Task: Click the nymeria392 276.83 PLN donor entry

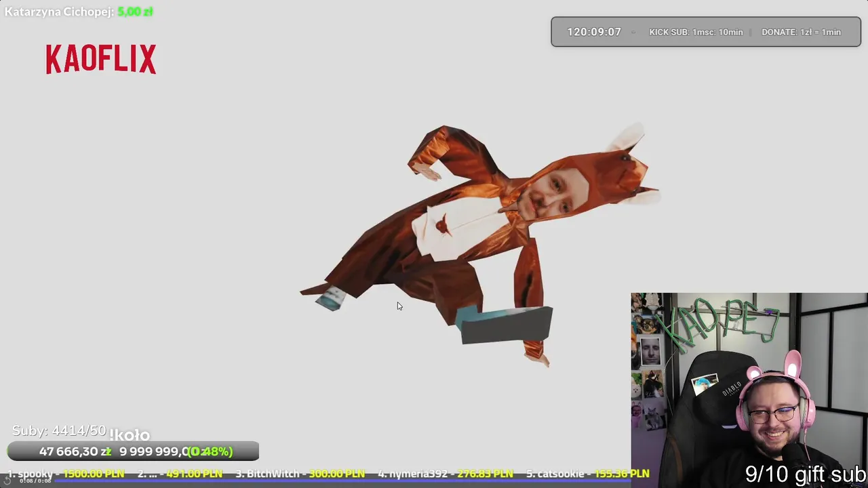Action: pos(445,474)
